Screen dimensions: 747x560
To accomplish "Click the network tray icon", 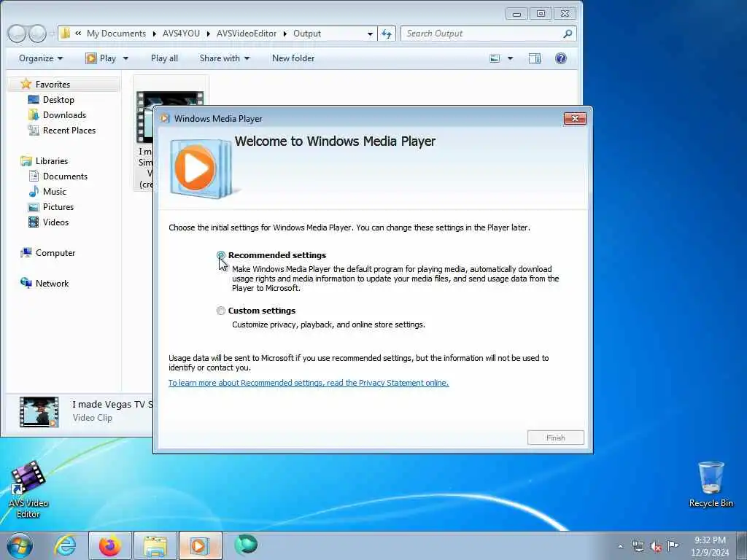I will pos(638,546).
